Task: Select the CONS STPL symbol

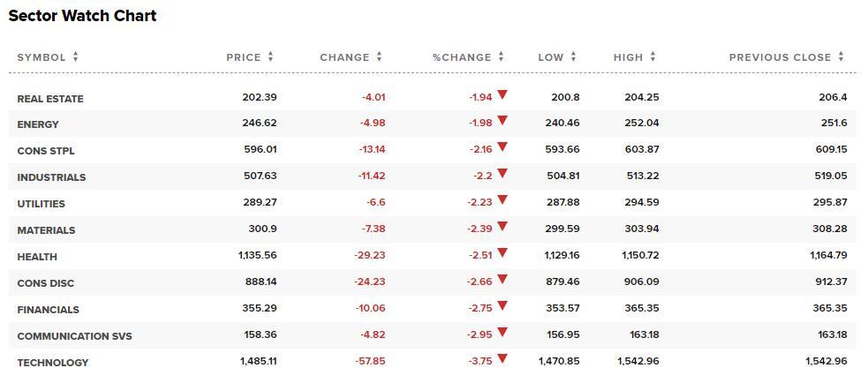Action: pos(46,151)
